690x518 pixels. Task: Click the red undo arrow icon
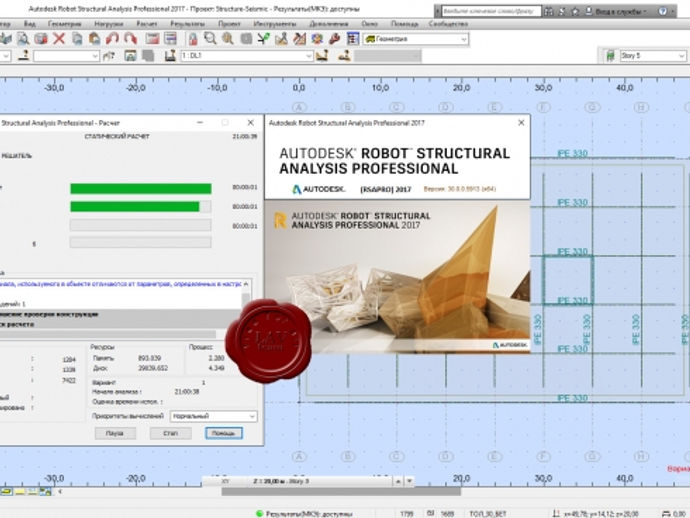click(112, 39)
